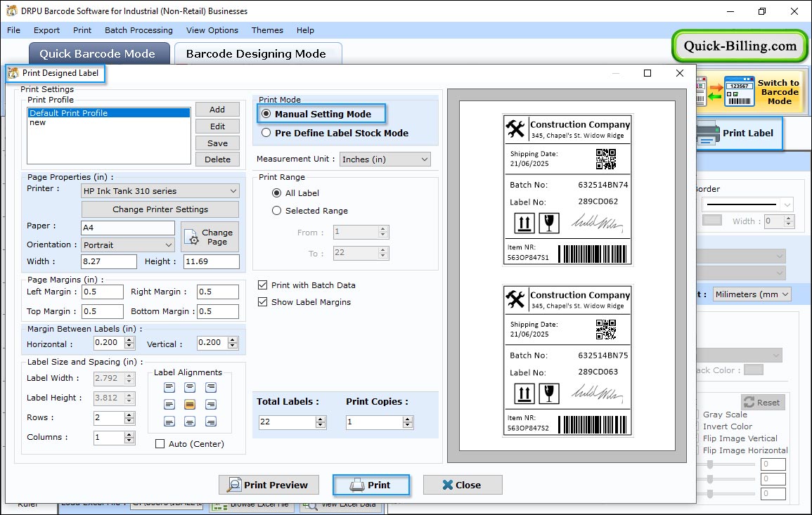Toggle Print with Batch Data checkbox

pyautogui.click(x=262, y=285)
